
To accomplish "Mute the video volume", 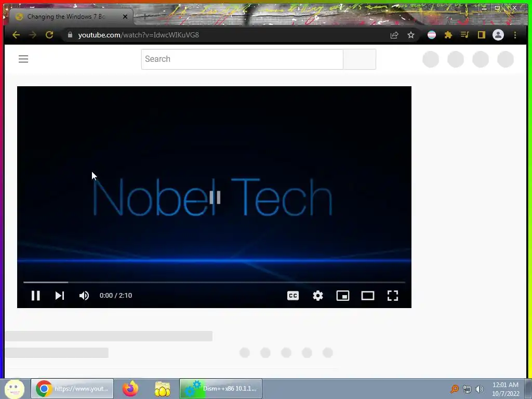I will click(84, 296).
